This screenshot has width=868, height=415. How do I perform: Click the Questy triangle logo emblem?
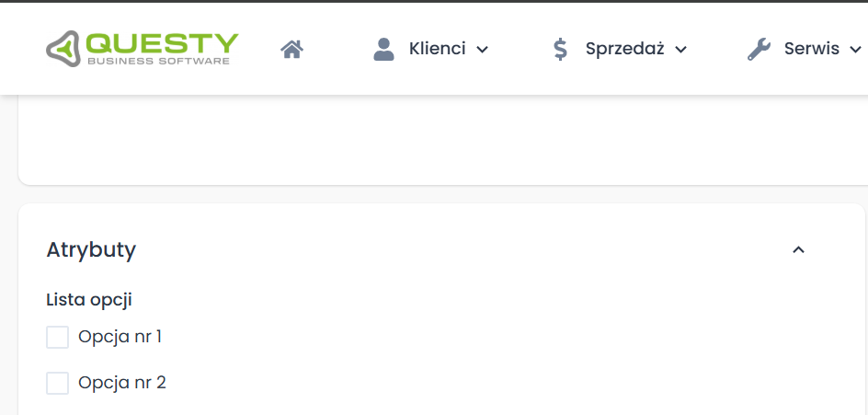pyautogui.click(x=63, y=49)
